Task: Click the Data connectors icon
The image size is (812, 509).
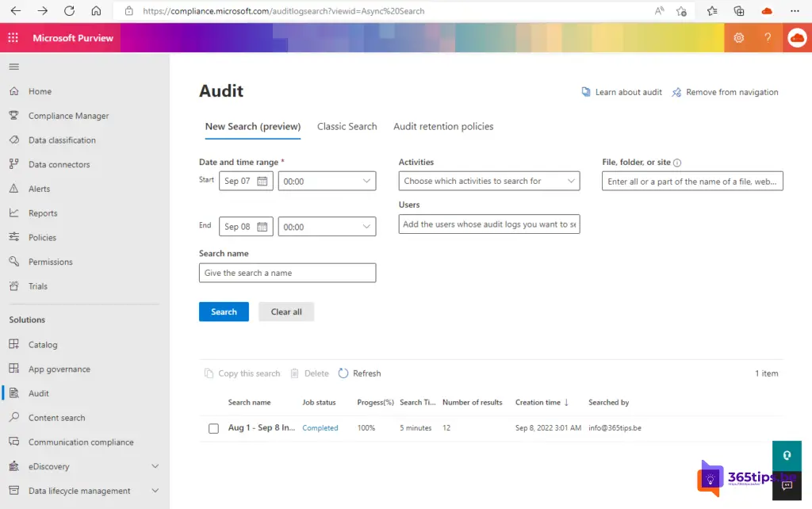Action: pos(14,164)
